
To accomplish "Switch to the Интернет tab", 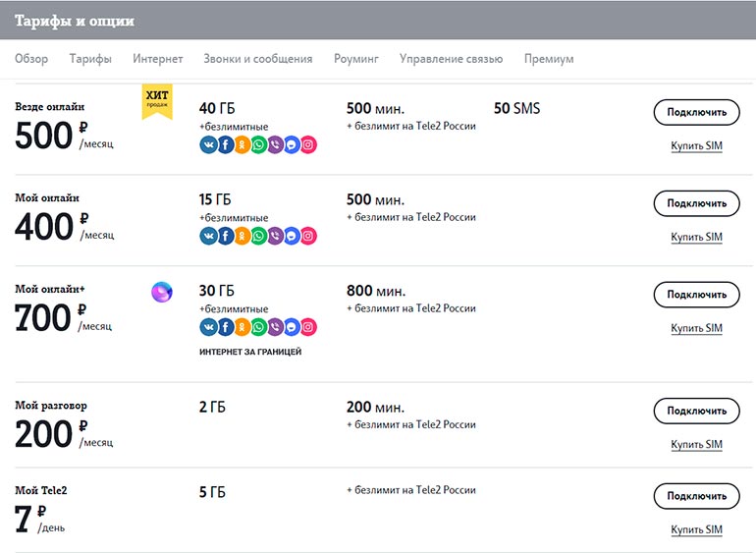I will pos(158,59).
